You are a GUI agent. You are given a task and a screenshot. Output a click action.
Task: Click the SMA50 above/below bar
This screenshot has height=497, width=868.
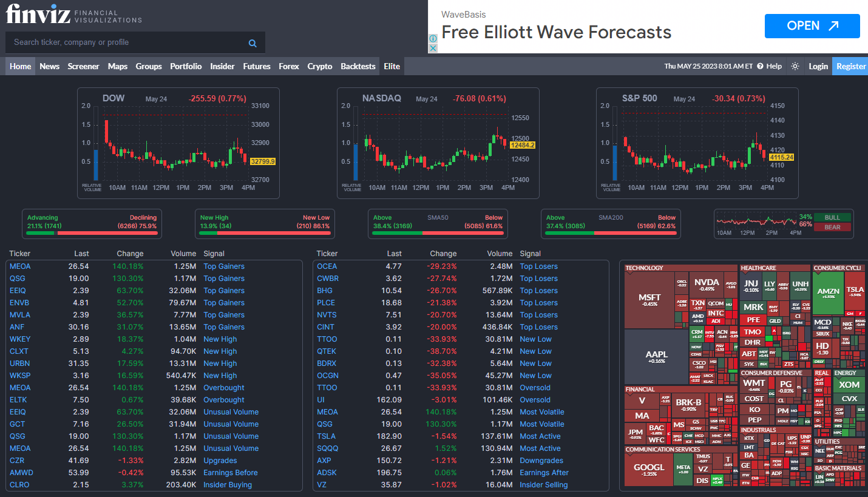coord(438,233)
